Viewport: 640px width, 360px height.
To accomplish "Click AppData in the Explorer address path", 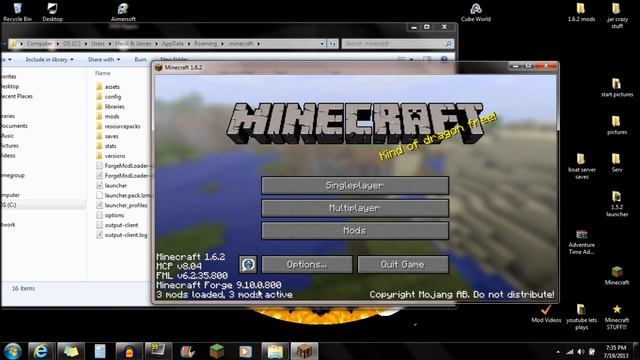I will point(173,44).
